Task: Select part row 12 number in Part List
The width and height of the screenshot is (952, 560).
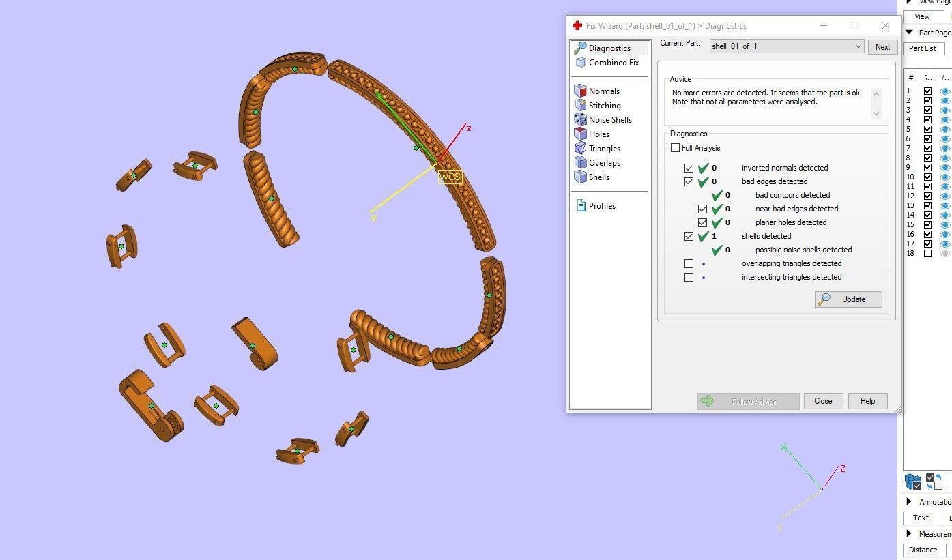Action: click(910, 196)
